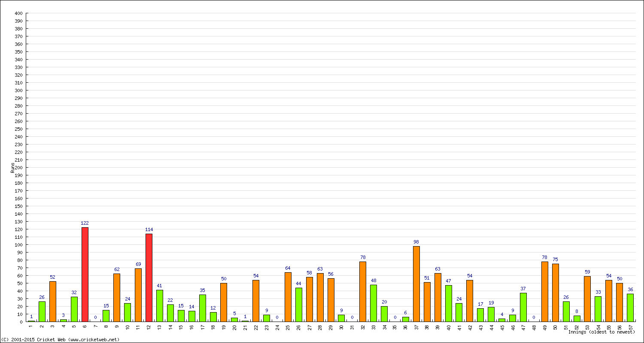644x343 pixels.
Task: Click the y-axis label 150
Action: [x=18, y=206]
